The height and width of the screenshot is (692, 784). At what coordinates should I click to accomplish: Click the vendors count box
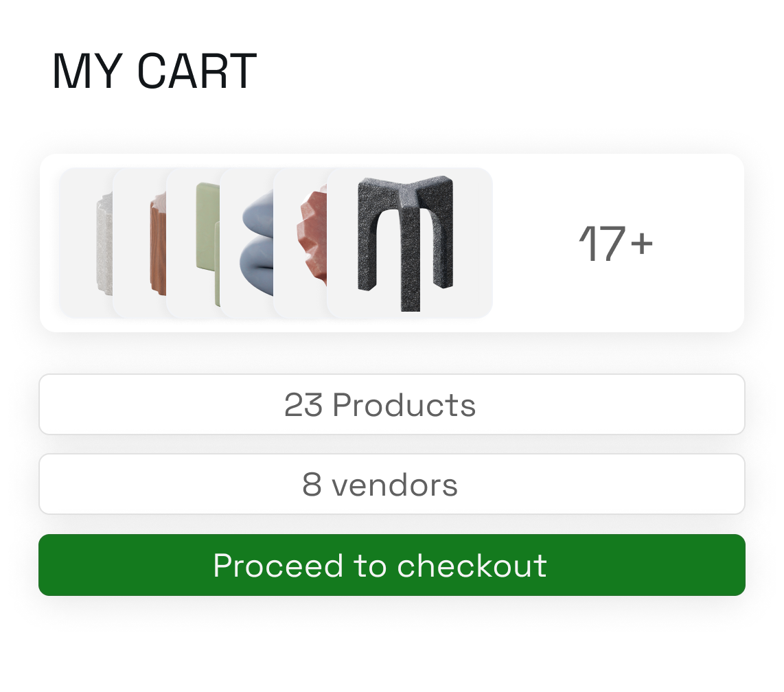(391, 484)
